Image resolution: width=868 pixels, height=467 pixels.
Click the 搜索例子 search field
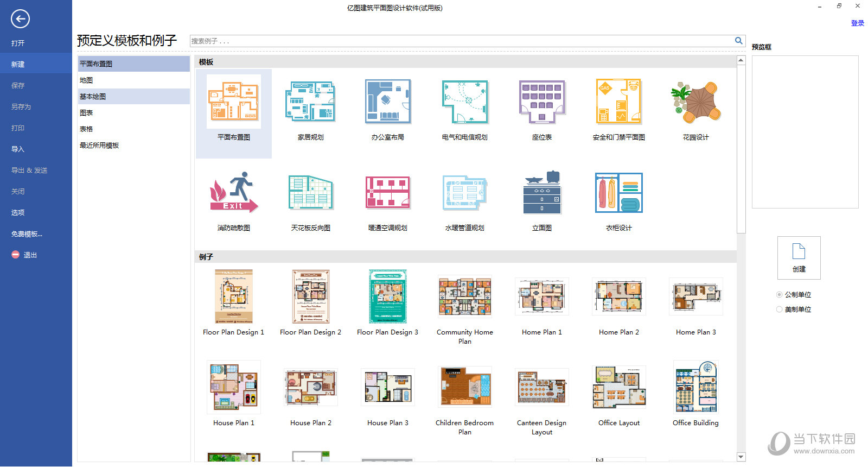[x=461, y=41]
